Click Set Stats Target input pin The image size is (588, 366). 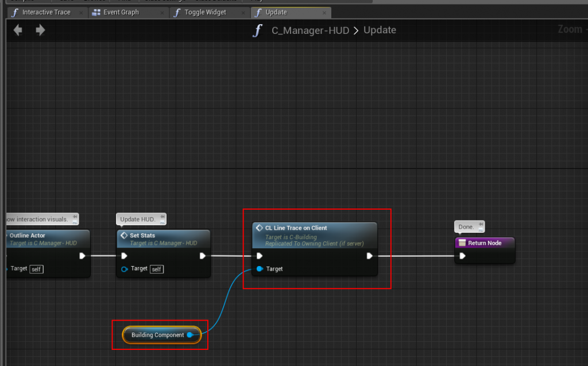pos(125,269)
